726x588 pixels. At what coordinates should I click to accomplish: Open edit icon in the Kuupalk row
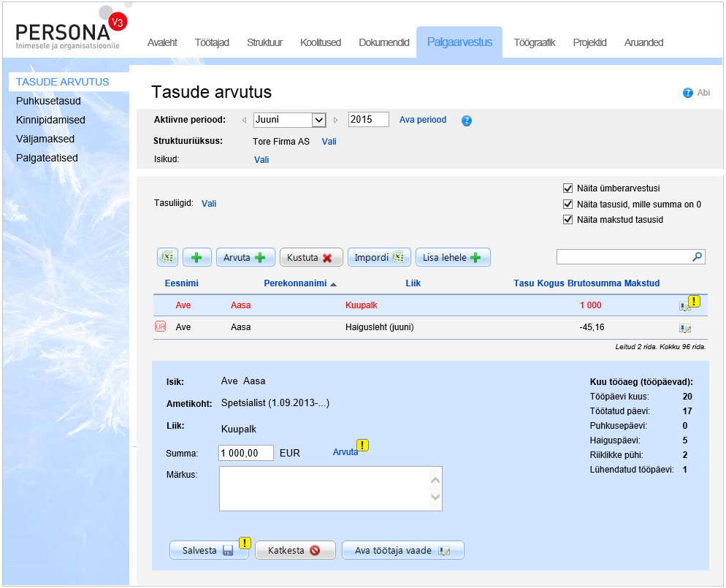684,306
